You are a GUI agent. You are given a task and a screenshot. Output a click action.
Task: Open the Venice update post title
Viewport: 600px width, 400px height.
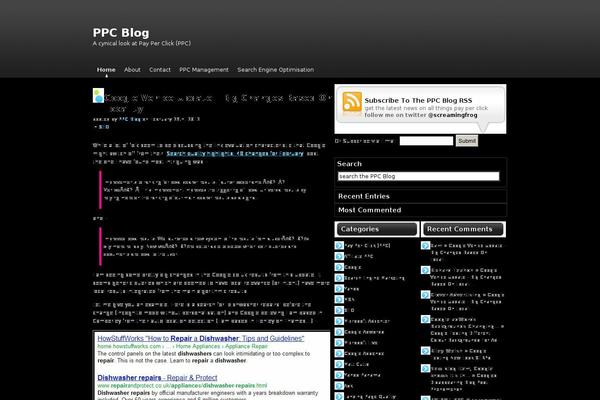click(218, 103)
